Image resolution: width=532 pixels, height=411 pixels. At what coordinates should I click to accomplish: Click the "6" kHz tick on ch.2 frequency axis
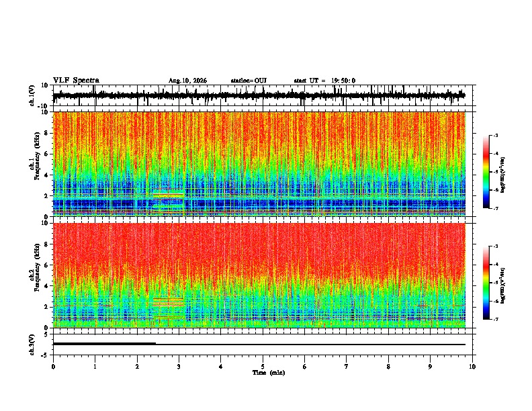coord(46,265)
